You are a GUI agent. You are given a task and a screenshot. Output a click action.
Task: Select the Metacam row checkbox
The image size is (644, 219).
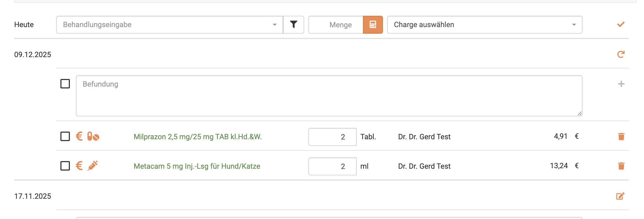click(x=65, y=166)
